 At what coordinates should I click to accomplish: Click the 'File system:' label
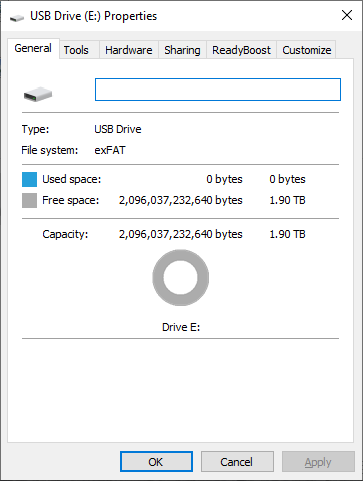pos(50,150)
